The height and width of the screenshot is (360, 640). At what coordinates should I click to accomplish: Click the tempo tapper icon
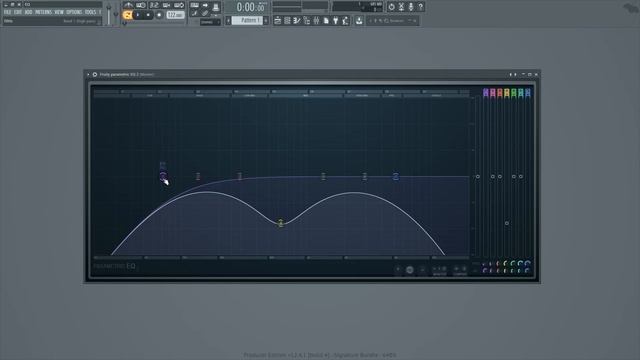(345, 20)
